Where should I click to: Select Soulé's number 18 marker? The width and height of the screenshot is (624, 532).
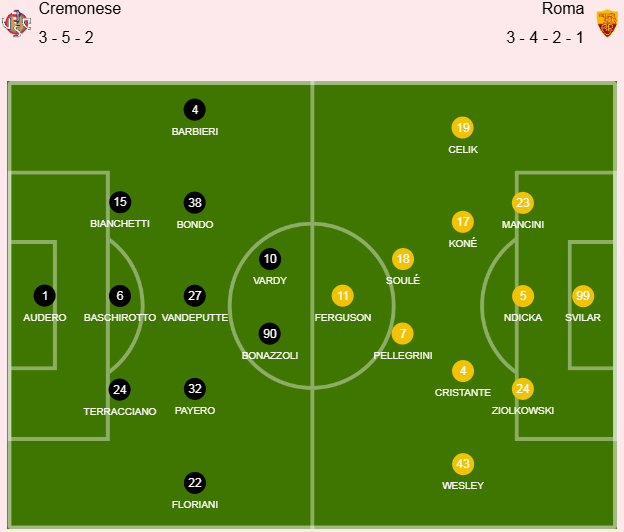coord(402,259)
